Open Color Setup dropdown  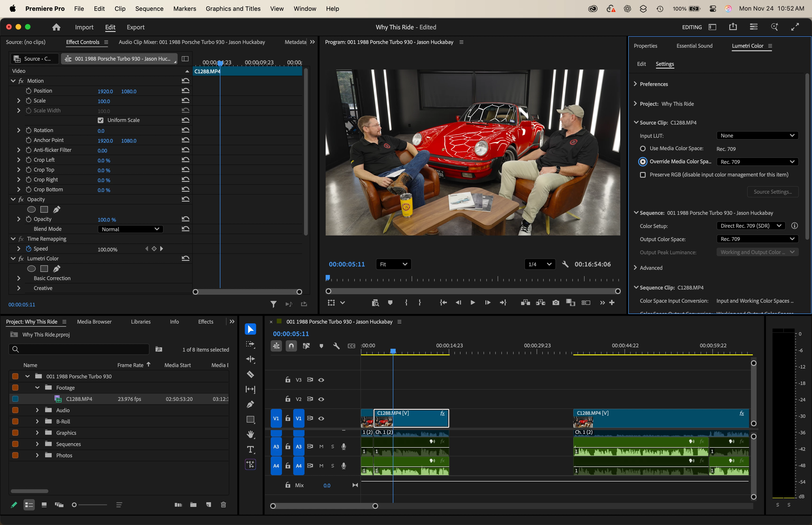click(751, 226)
